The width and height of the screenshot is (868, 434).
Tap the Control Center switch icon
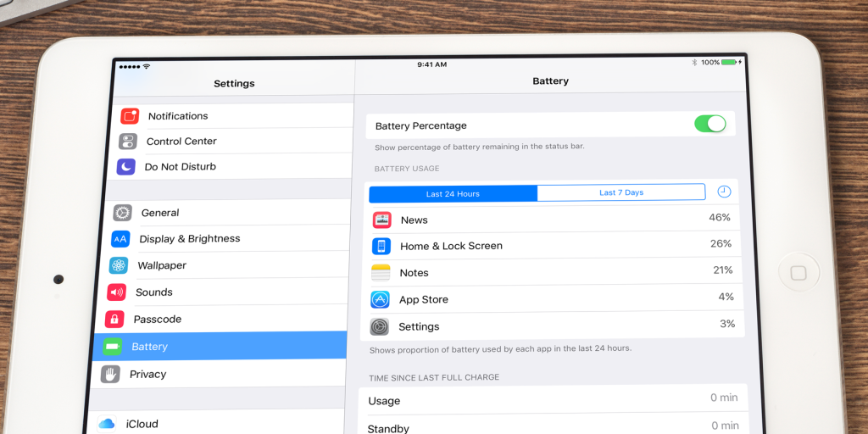pos(128,142)
